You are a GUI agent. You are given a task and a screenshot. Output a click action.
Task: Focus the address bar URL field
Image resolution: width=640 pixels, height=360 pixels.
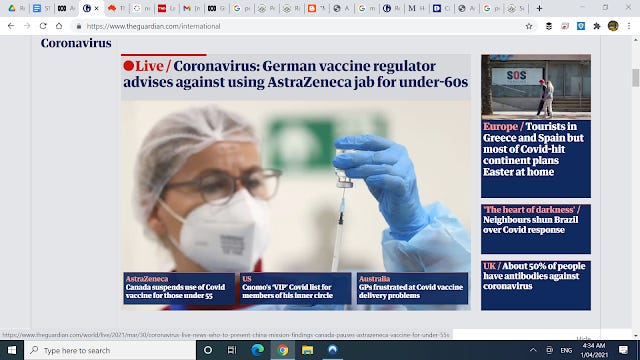pyautogui.click(x=302, y=26)
